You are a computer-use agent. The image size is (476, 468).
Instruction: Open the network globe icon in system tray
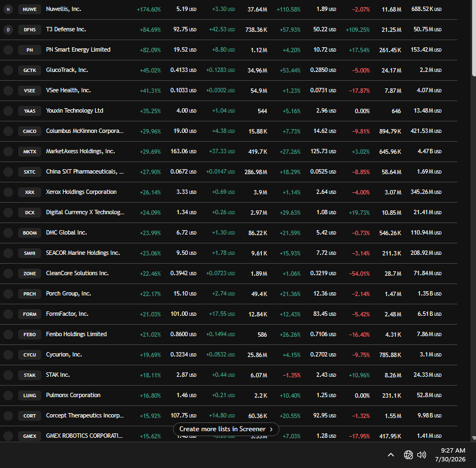pyautogui.click(x=408, y=455)
